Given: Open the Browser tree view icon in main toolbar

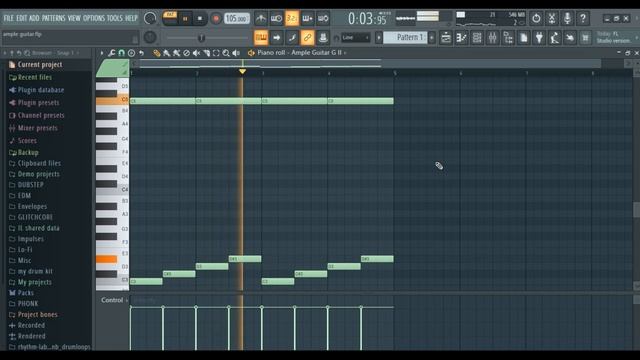Looking at the screenshot, I should [508, 38].
